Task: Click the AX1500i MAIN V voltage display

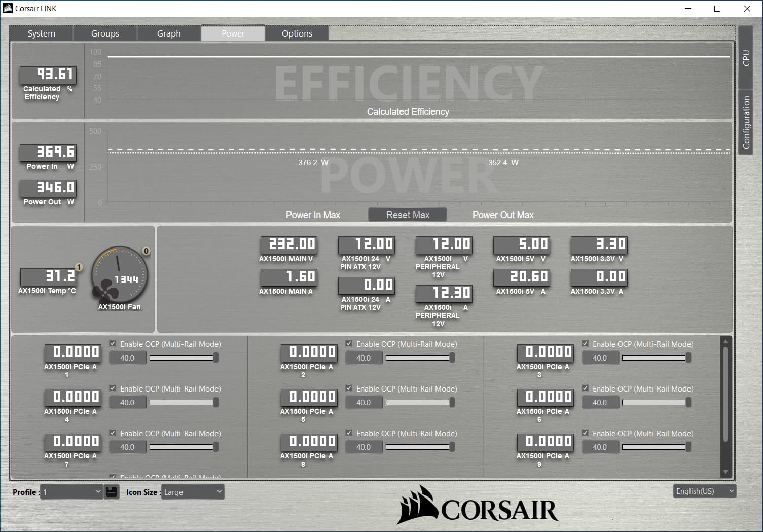Action: click(x=288, y=244)
